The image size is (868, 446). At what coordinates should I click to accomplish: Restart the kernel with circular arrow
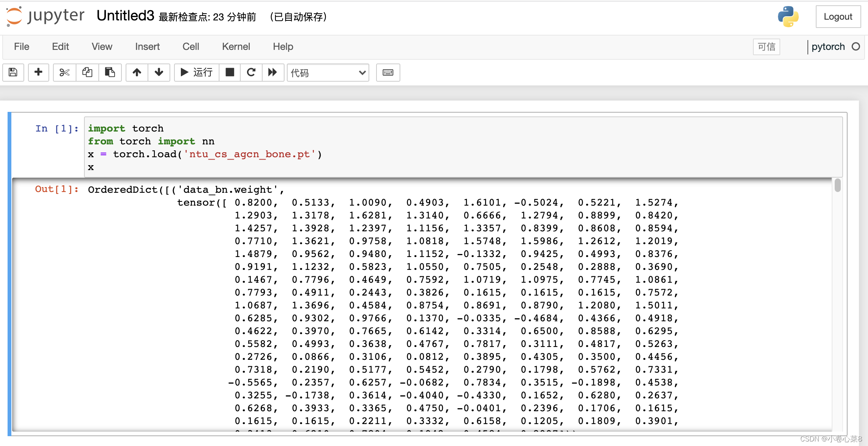(251, 72)
